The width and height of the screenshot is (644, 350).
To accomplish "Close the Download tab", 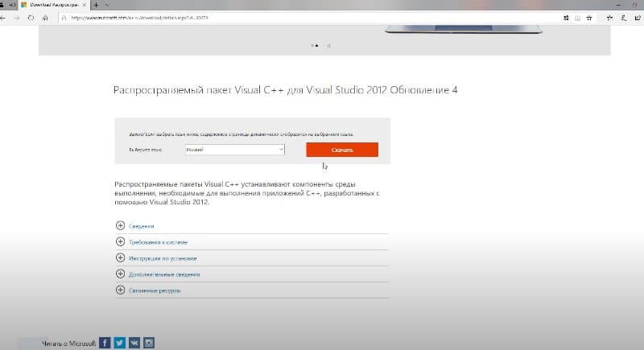I will click(85, 5).
